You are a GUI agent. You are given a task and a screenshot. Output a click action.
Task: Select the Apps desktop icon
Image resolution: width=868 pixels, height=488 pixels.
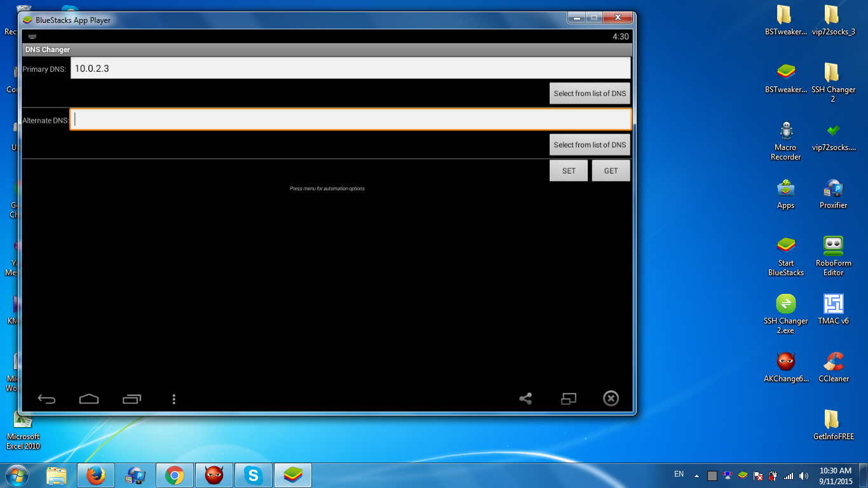[786, 194]
